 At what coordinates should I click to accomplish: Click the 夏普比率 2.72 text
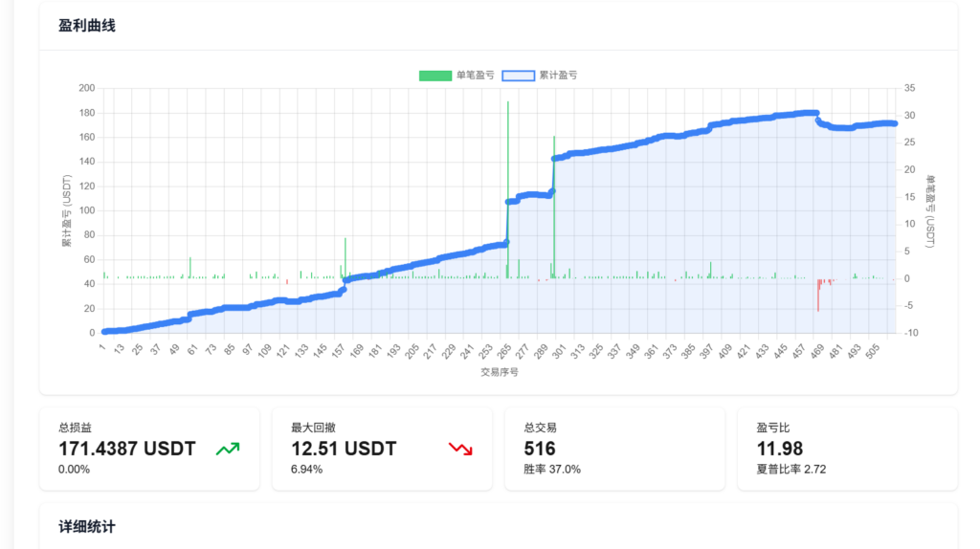point(790,470)
